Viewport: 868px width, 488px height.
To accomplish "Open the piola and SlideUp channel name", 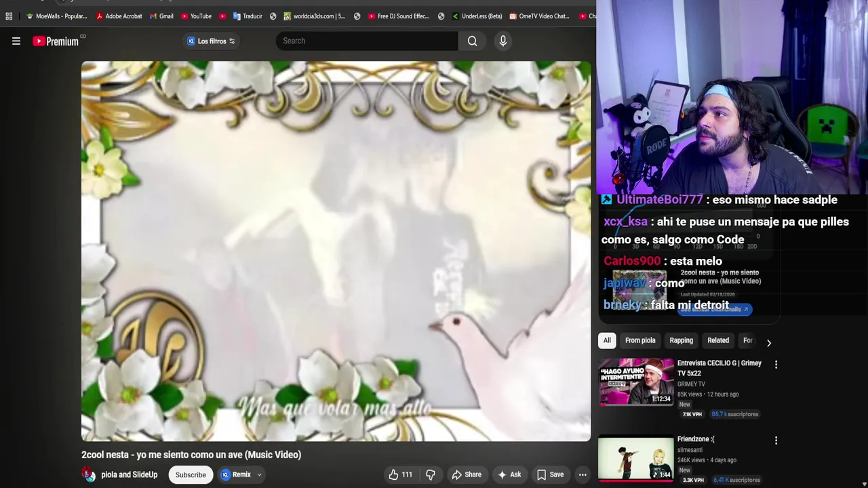I will (x=129, y=474).
